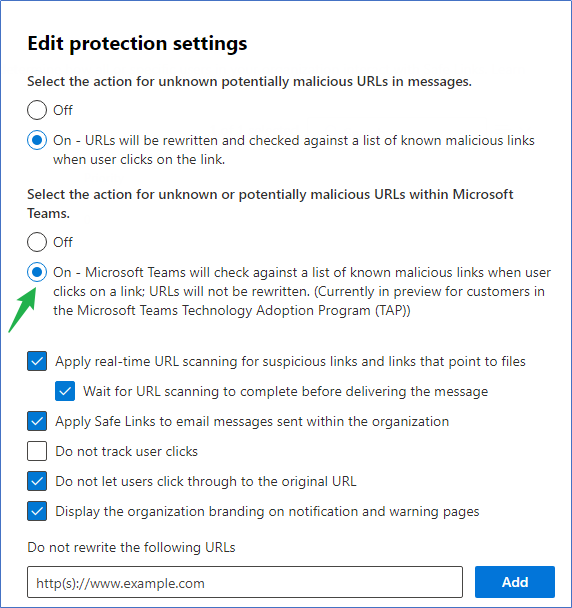Uncheck the real-time URL scanning checkbox
This screenshot has width=572, height=608.
(37, 361)
